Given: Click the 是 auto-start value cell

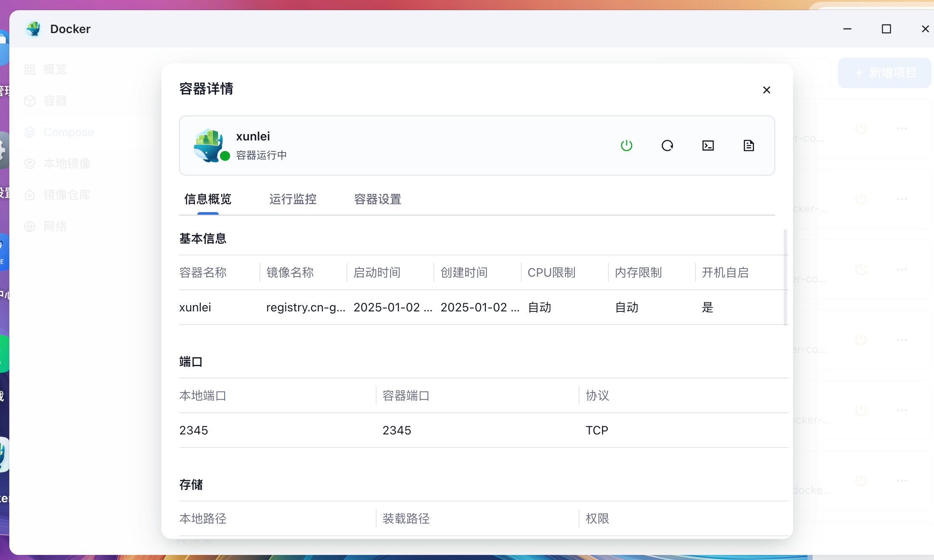Looking at the screenshot, I should point(707,307).
